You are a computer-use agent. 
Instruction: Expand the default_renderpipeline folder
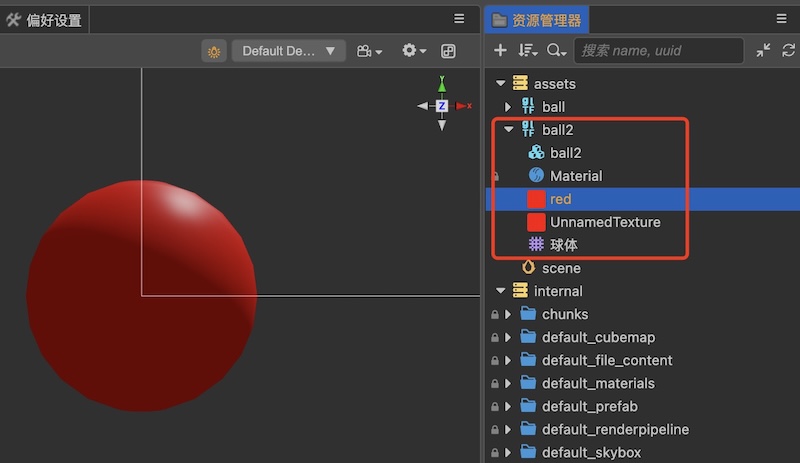[508, 429]
